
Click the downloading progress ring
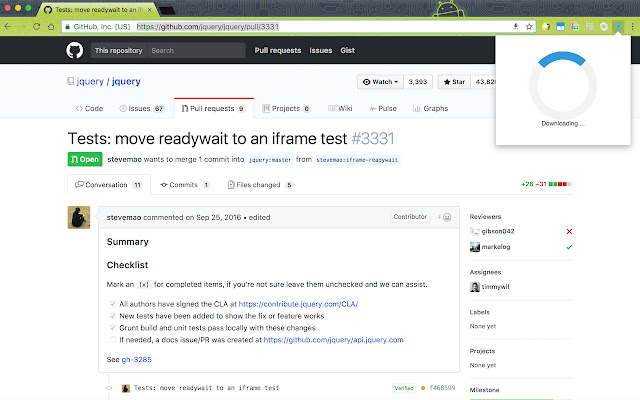pos(563,84)
